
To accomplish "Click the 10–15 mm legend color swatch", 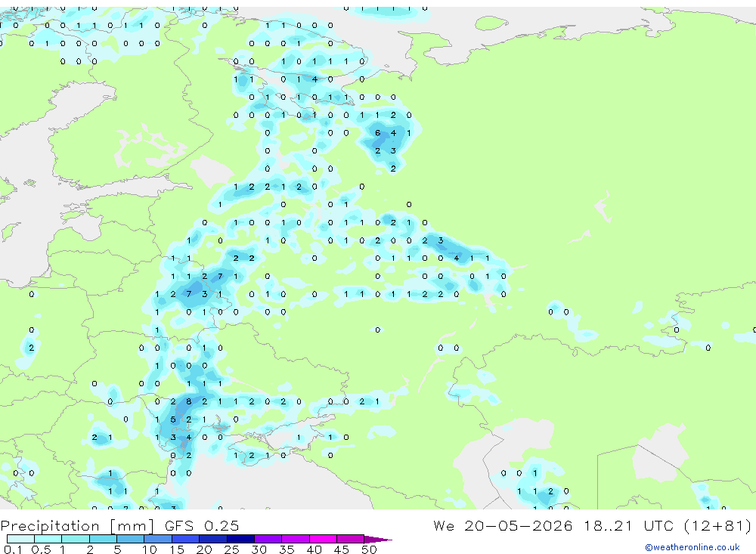I will pos(158,539).
